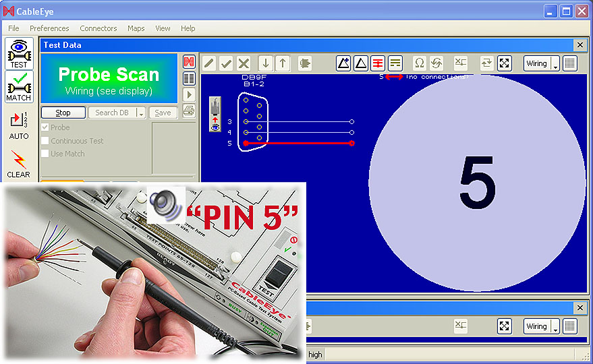Click the red CableEye logo icon beside Probe Scan

tap(189, 61)
